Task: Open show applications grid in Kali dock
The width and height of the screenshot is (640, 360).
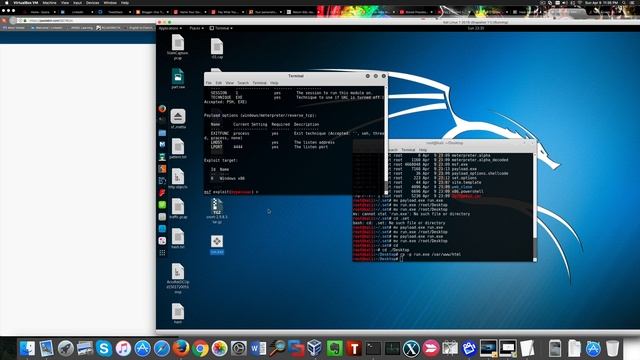Action: pos(162,253)
